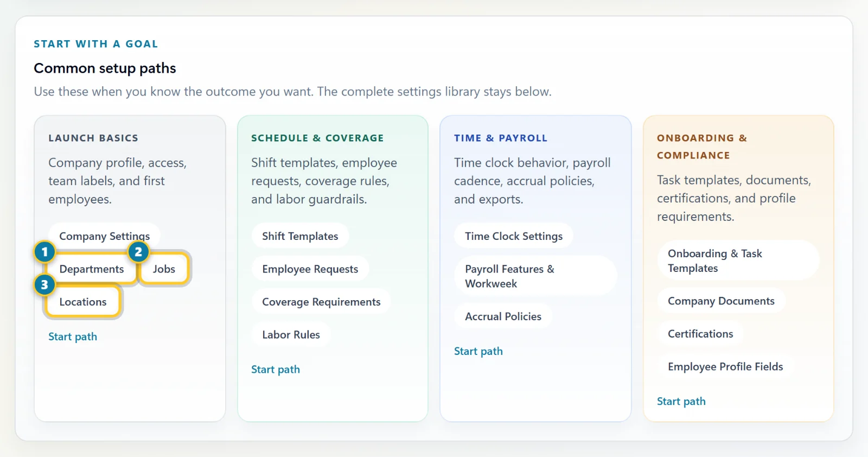Select the Launch Basics card heading
This screenshot has width=868, height=457.
93,138
